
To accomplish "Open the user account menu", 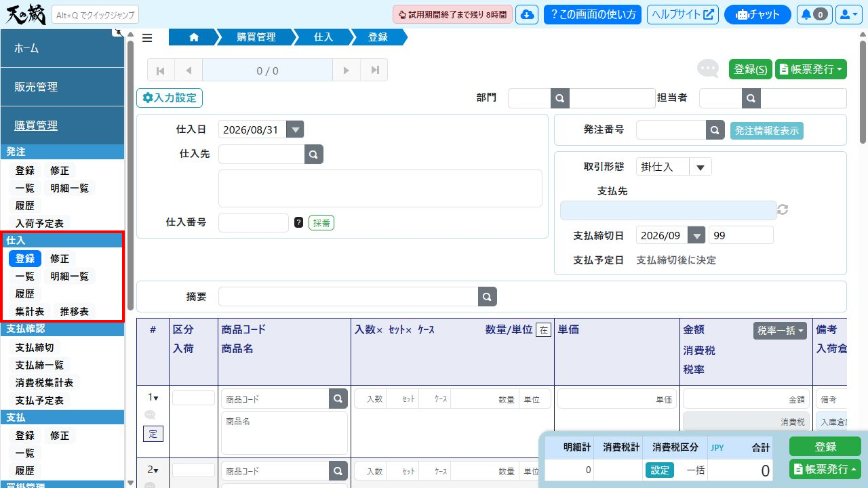I will coord(848,14).
